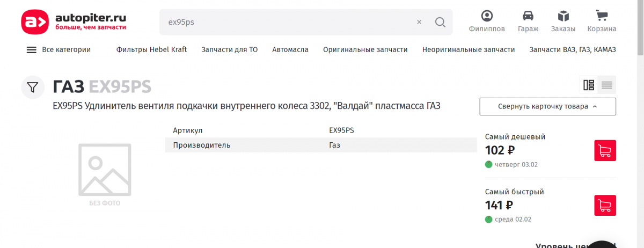The image size is (644, 248).
Task: Open the Корзина shopping cart
Action: 602,21
